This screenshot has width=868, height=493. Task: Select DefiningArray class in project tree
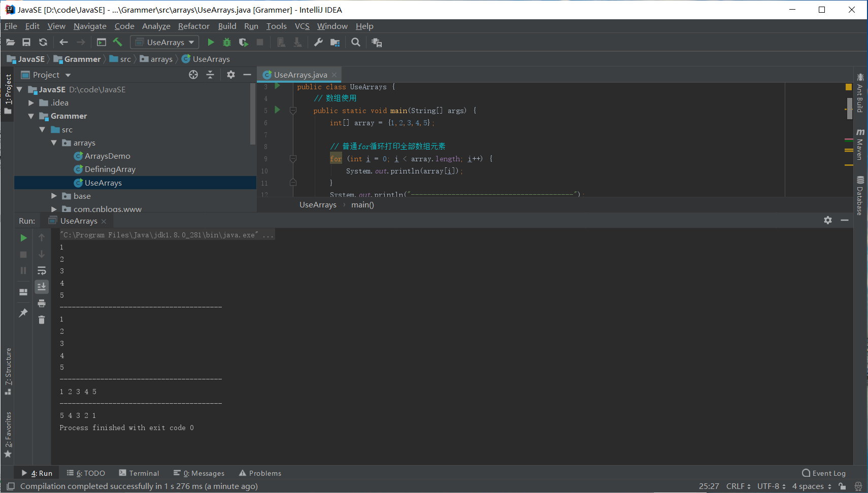pos(110,169)
